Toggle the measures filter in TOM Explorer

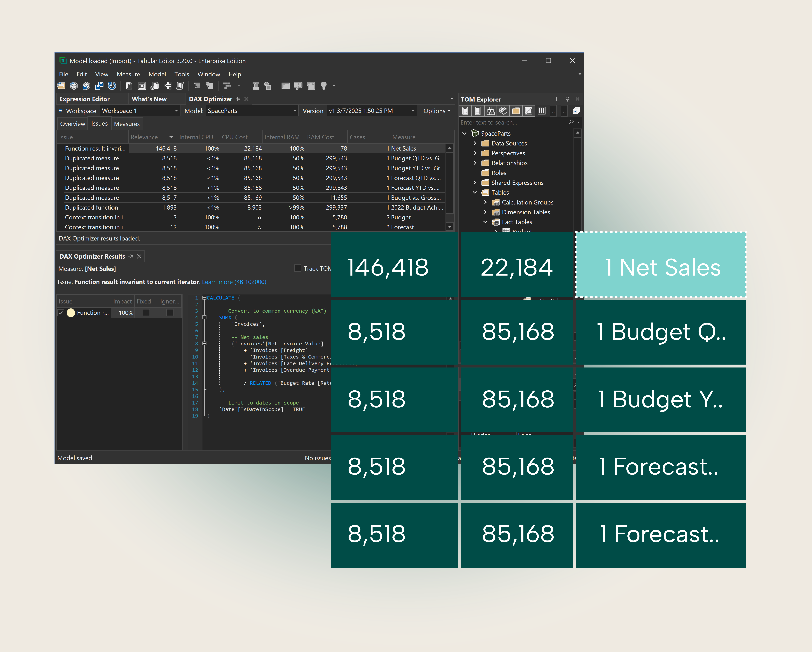[x=465, y=110]
